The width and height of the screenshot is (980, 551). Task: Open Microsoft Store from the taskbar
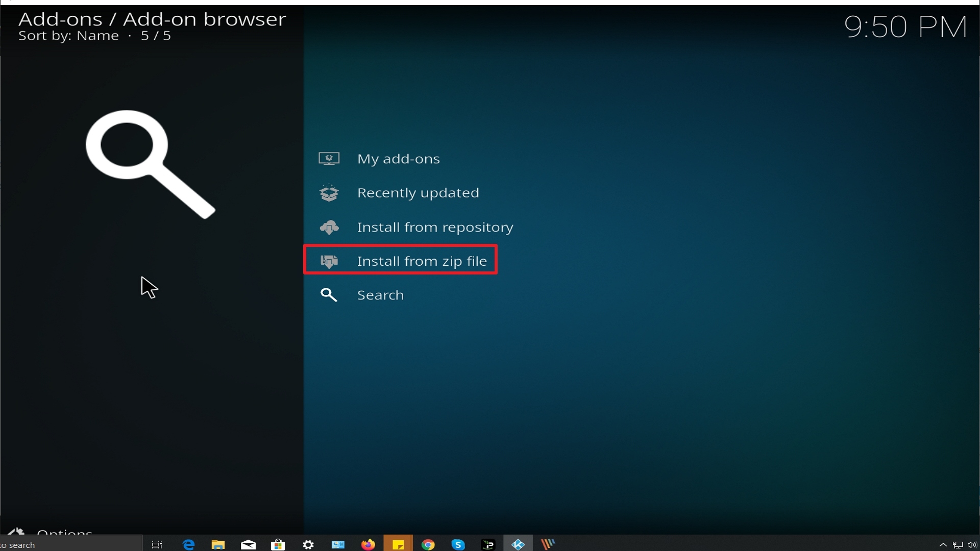[x=278, y=544]
